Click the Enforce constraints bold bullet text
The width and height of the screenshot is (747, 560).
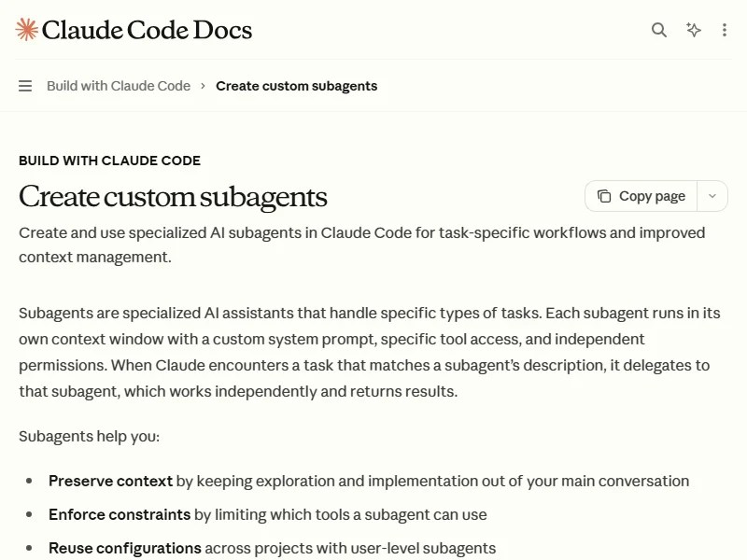point(120,514)
